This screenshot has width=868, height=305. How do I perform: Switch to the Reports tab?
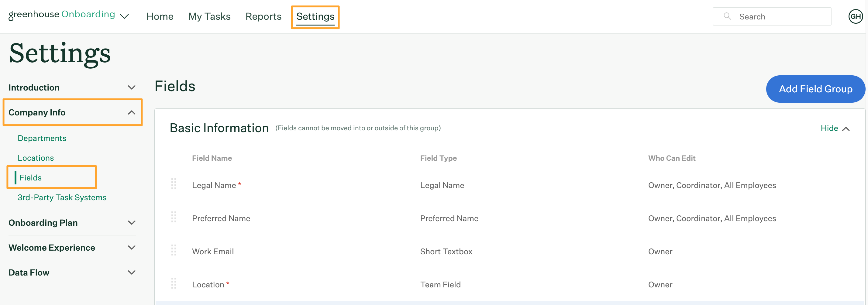263,16
